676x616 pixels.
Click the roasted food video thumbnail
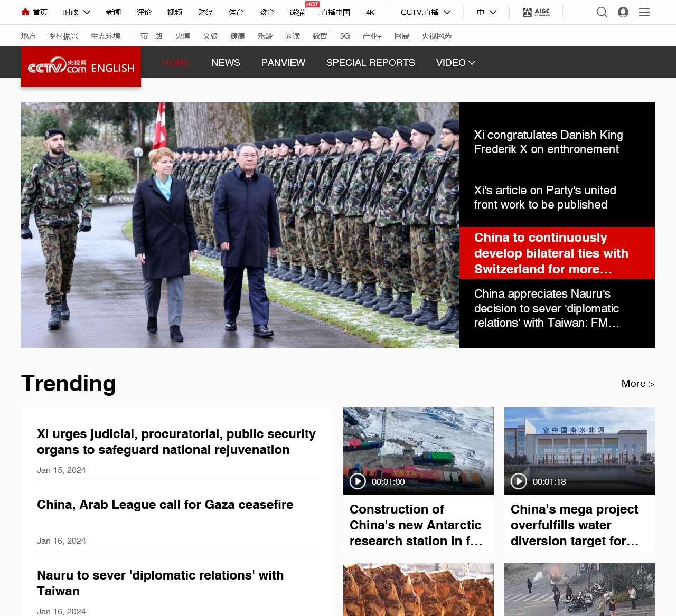418,590
